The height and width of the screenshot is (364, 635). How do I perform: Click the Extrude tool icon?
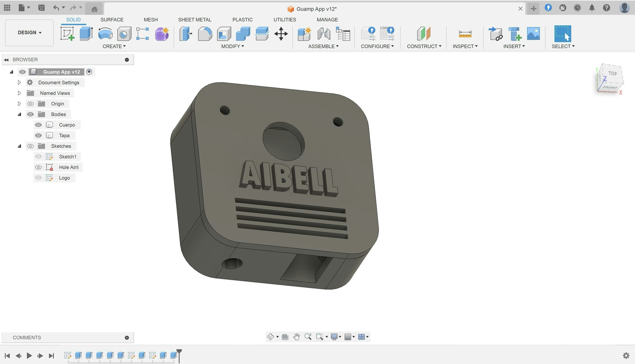pyautogui.click(x=86, y=34)
